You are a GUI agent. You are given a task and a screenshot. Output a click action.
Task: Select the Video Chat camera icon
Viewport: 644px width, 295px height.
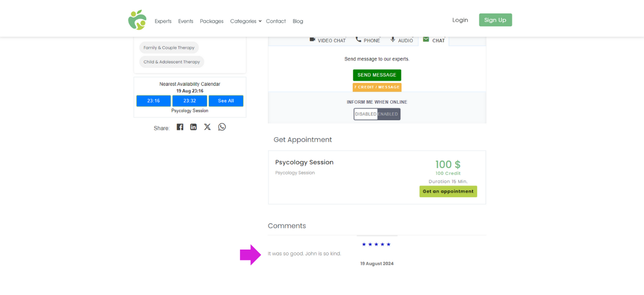[312, 39]
